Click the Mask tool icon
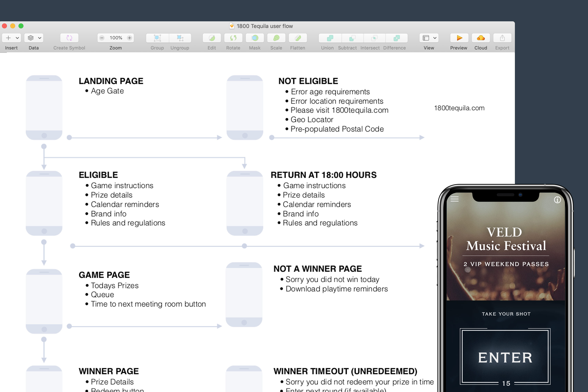The height and width of the screenshot is (392, 588). 255,38
